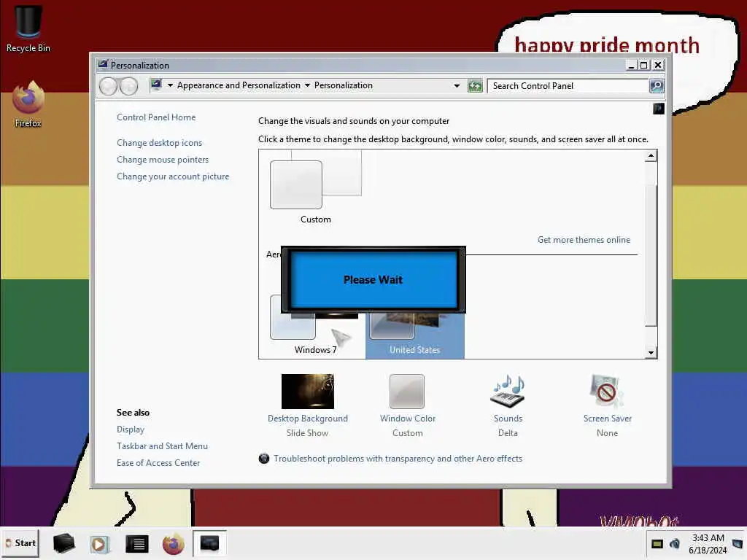Open the address bar history dropdown
747x560 pixels.
pos(457,86)
